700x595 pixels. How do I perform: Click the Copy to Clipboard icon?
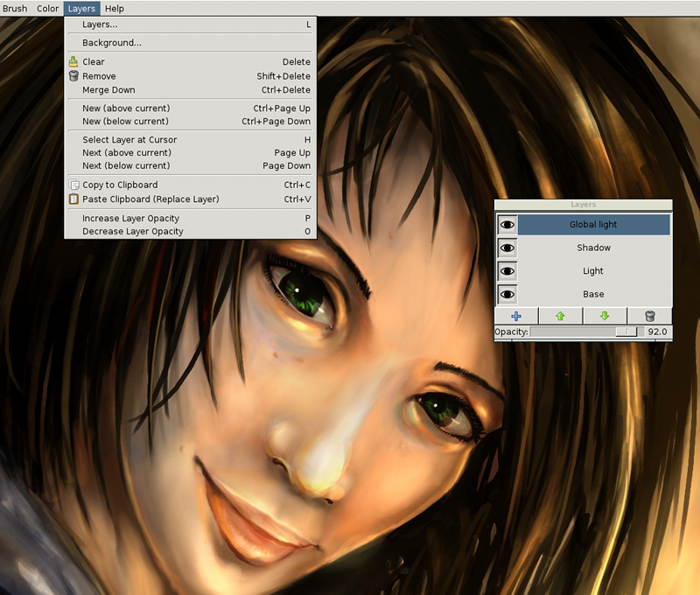coord(73,185)
